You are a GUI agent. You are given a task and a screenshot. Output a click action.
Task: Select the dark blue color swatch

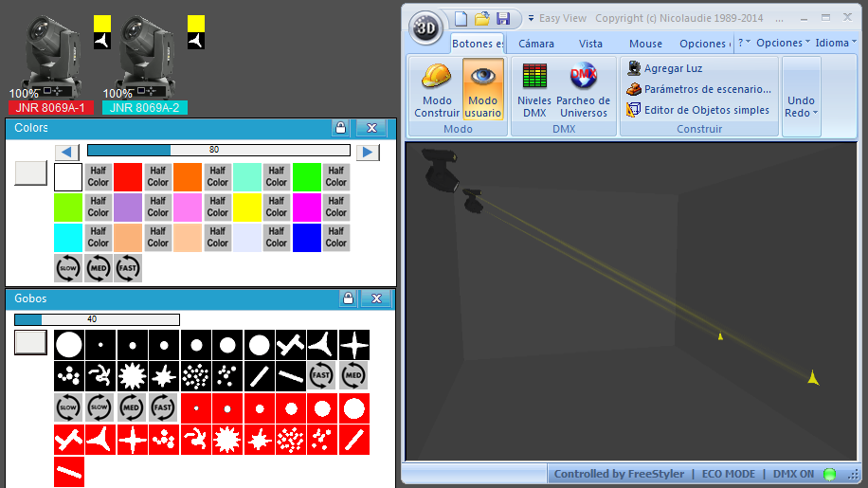[307, 238]
